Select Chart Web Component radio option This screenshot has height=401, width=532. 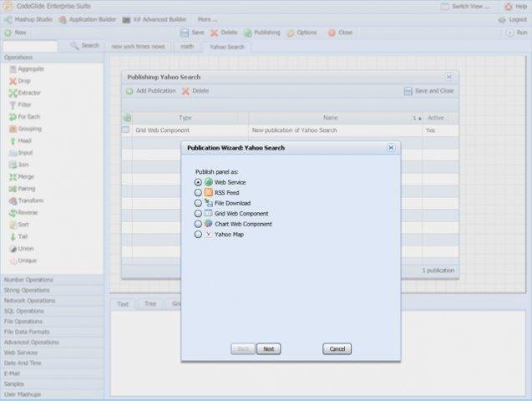(198, 224)
